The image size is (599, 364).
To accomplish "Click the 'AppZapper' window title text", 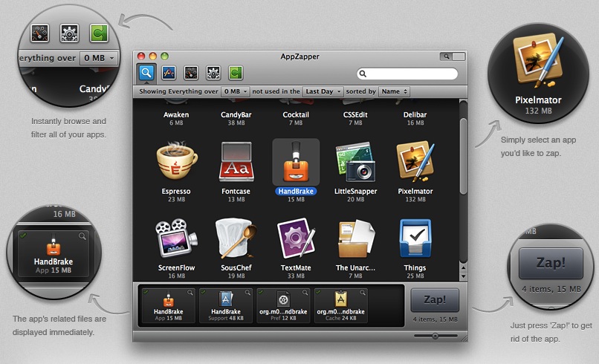I will (300, 56).
